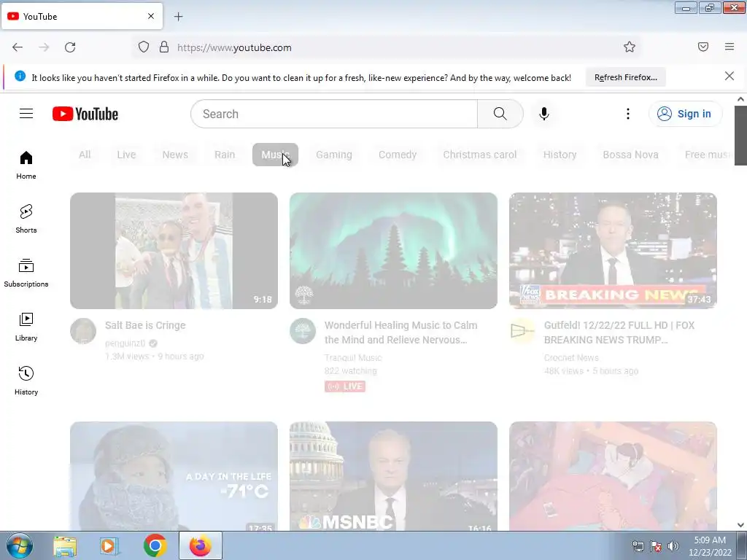Click the Refresh Firefox button
Screen dimensions: 747x560
pyautogui.click(x=625, y=77)
